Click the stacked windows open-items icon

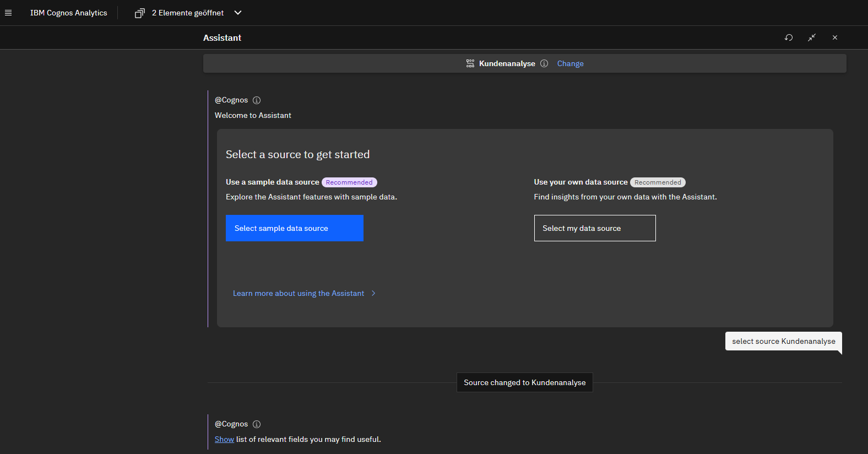tap(140, 13)
